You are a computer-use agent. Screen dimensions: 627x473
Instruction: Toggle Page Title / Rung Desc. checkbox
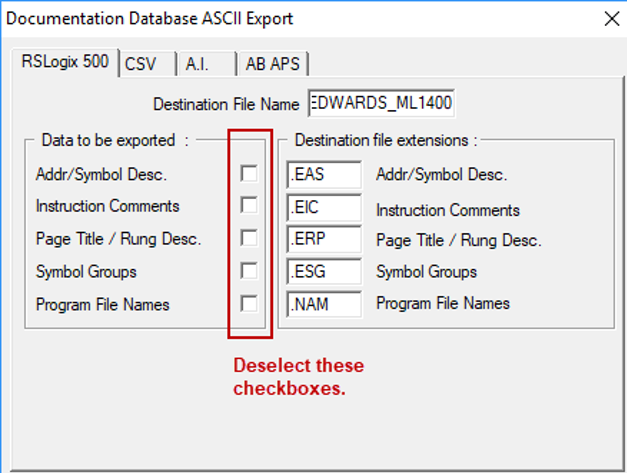(249, 238)
